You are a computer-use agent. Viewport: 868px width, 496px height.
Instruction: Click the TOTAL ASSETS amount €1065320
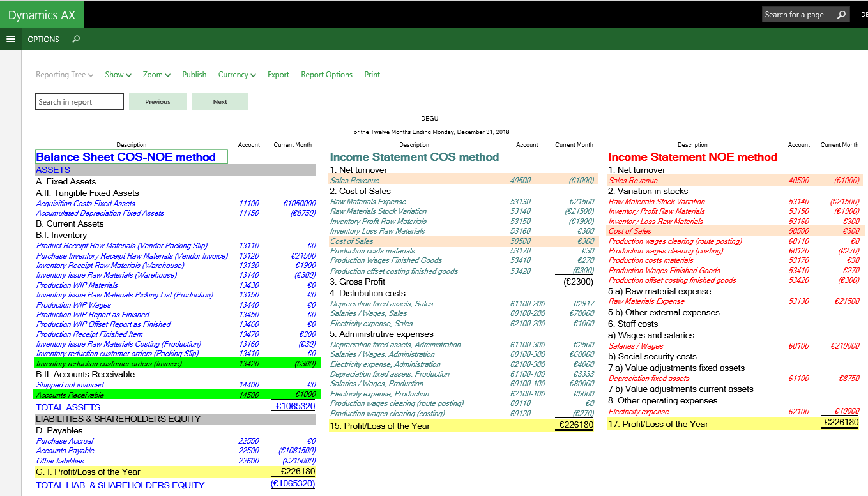(295, 406)
